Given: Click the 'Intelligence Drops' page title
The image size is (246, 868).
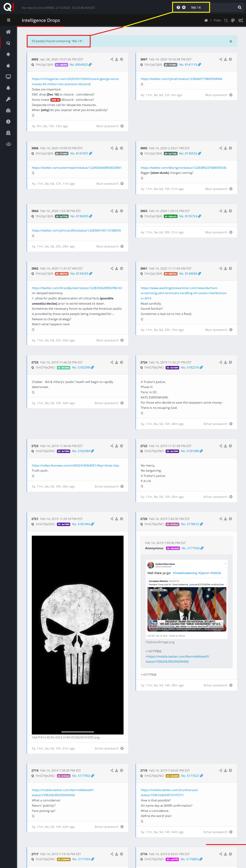Looking at the screenshot, I should coord(41,20).
